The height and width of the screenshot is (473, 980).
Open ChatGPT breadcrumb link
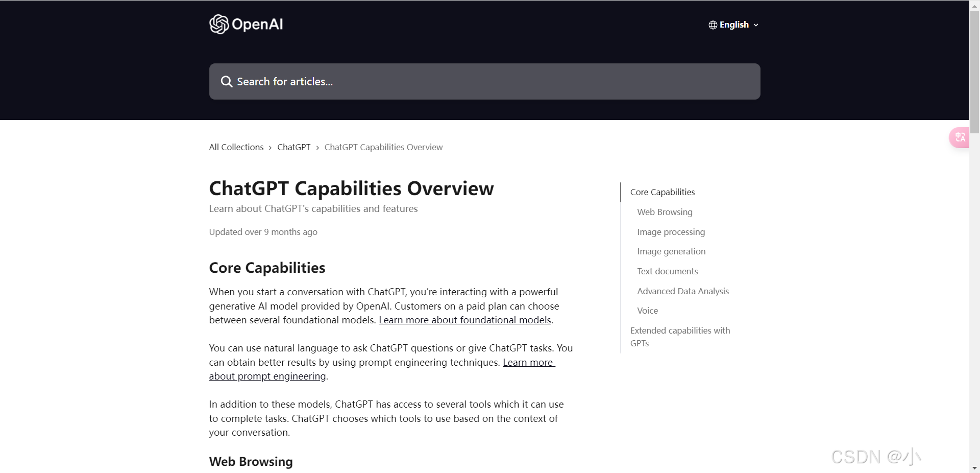click(x=294, y=147)
